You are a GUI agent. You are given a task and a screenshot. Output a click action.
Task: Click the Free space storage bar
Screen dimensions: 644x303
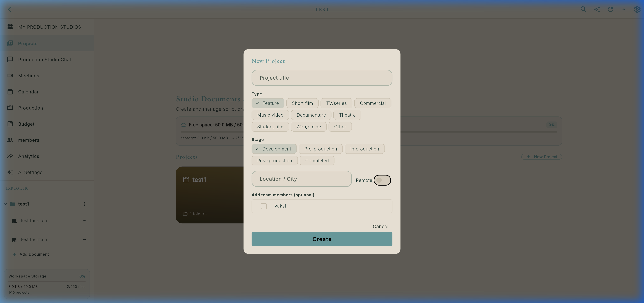(x=369, y=132)
